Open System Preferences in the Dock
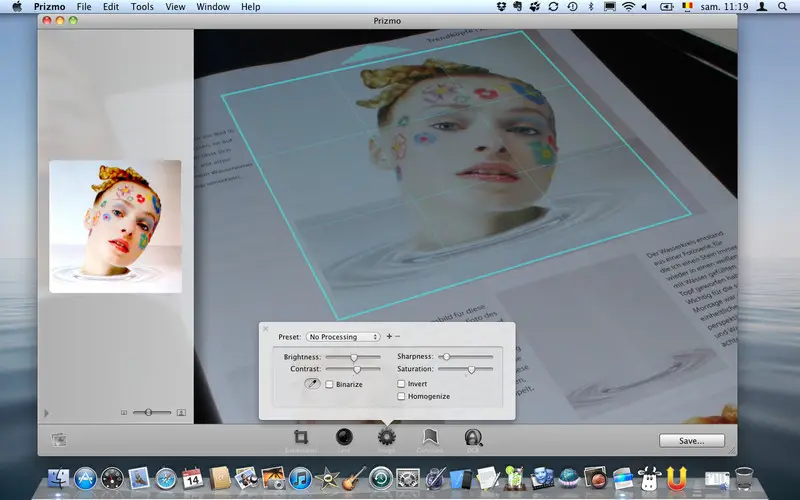The width and height of the screenshot is (800, 500). pyautogui.click(x=408, y=479)
